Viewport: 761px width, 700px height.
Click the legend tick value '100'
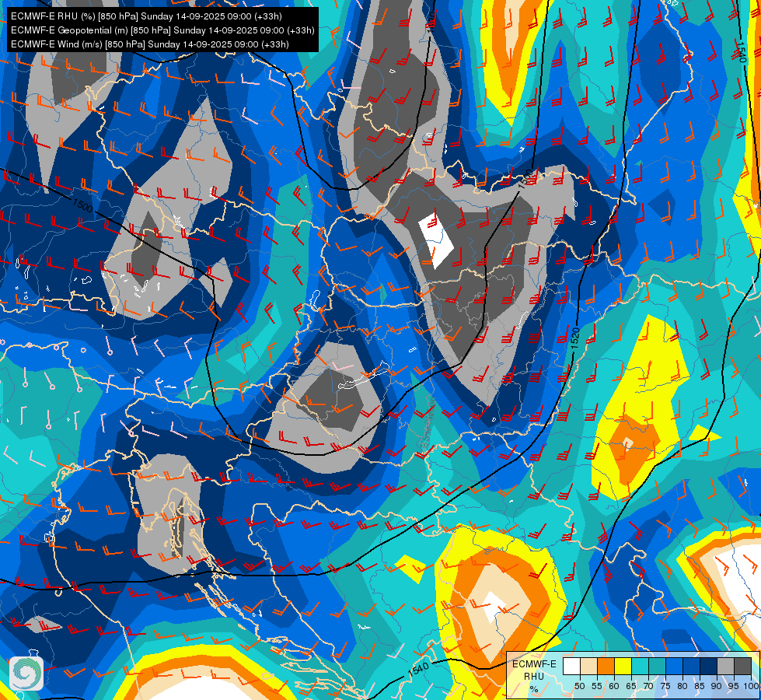(752, 686)
